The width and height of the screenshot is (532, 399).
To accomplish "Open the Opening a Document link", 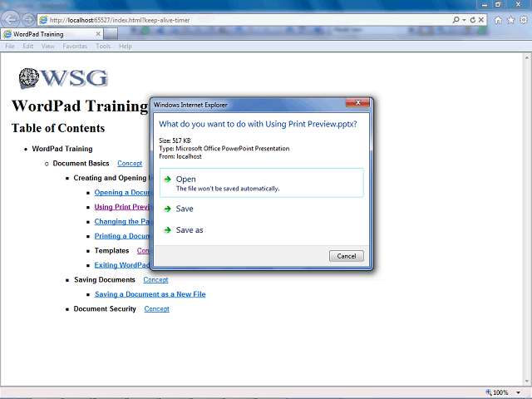I will tap(122, 192).
